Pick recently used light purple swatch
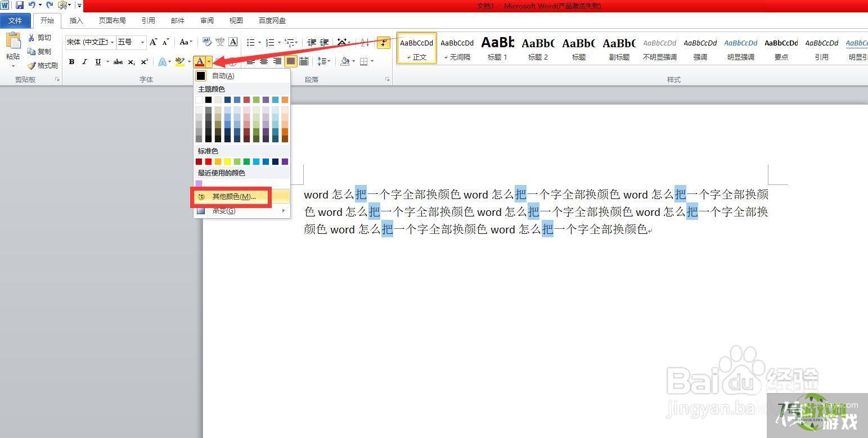The height and width of the screenshot is (438, 868). pos(199,183)
